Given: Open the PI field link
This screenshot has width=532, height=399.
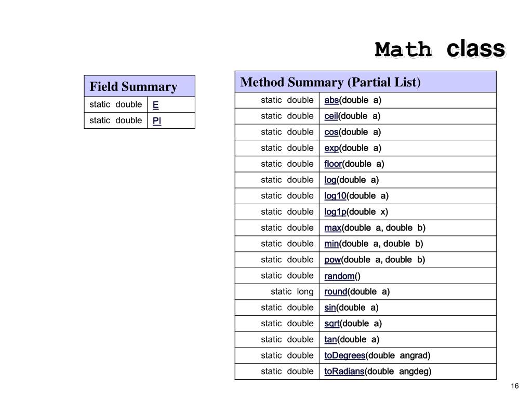Looking at the screenshot, I should tap(157, 121).
